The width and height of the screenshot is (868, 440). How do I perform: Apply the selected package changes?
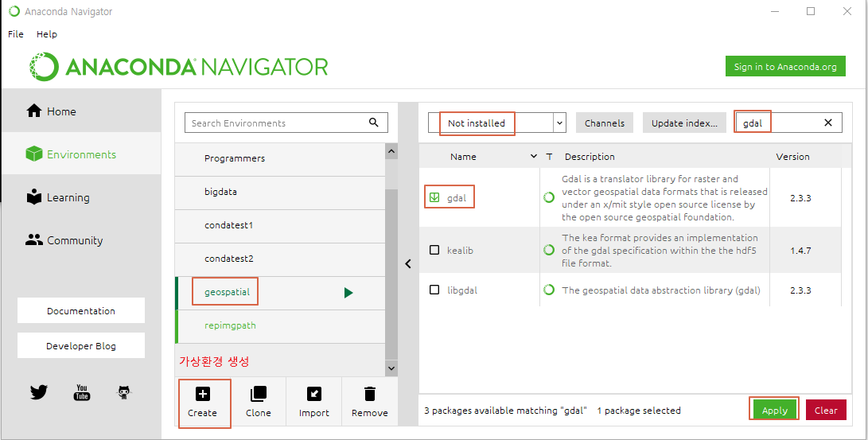click(774, 410)
